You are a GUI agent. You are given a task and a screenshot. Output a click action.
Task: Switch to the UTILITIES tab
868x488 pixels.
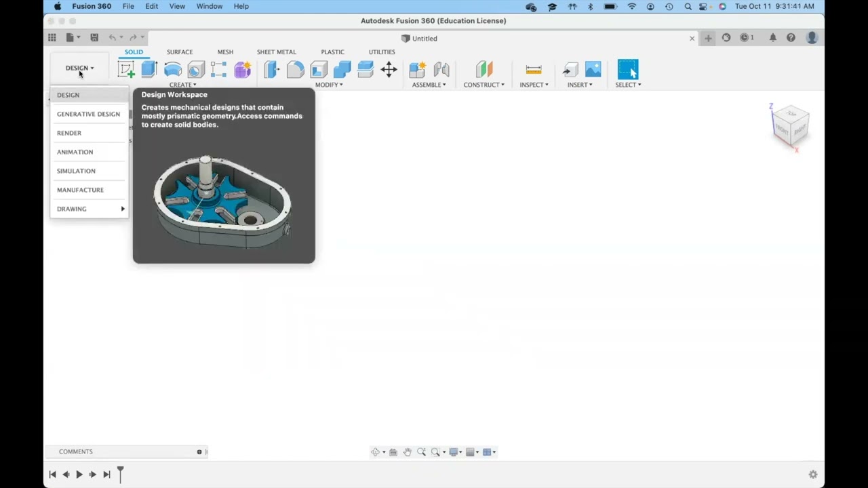pyautogui.click(x=382, y=52)
